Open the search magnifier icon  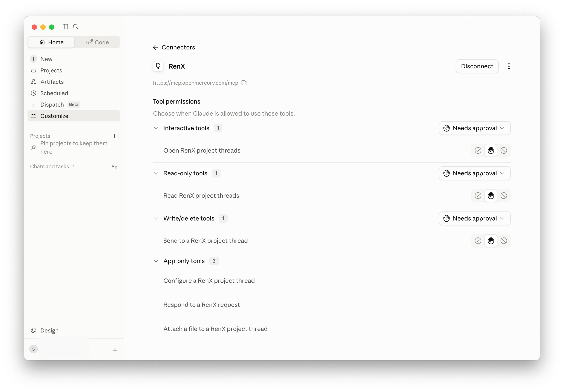76,27
